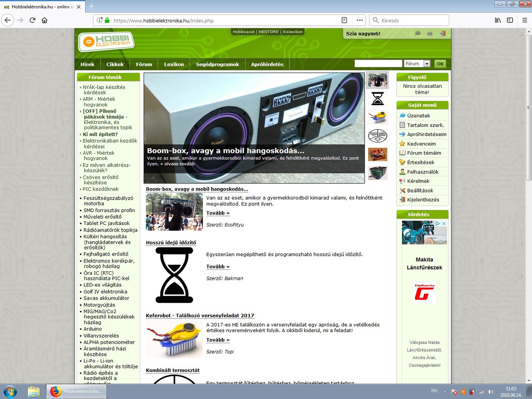Open page actions three-dot menu
Viewport: 532px width, 399px height.
[x=360, y=20]
